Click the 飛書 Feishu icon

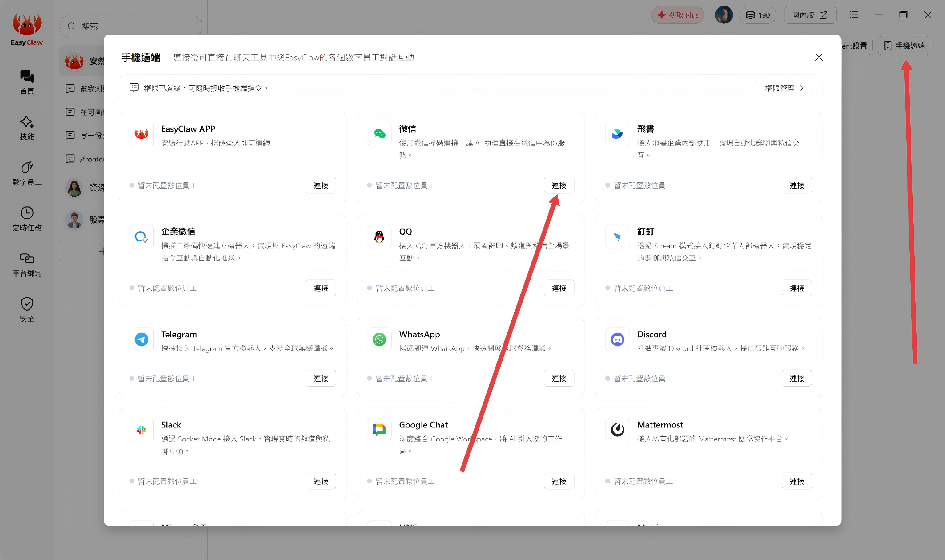click(x=617, y=134)
